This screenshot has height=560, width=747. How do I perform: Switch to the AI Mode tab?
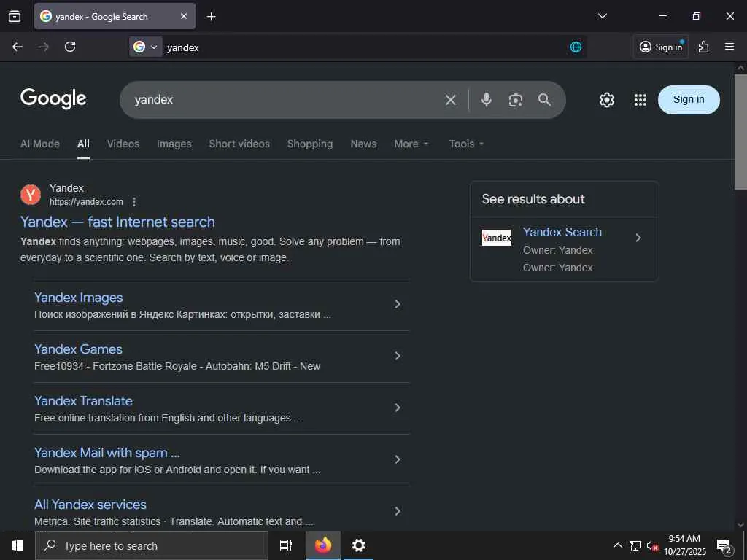click(40, 144)
